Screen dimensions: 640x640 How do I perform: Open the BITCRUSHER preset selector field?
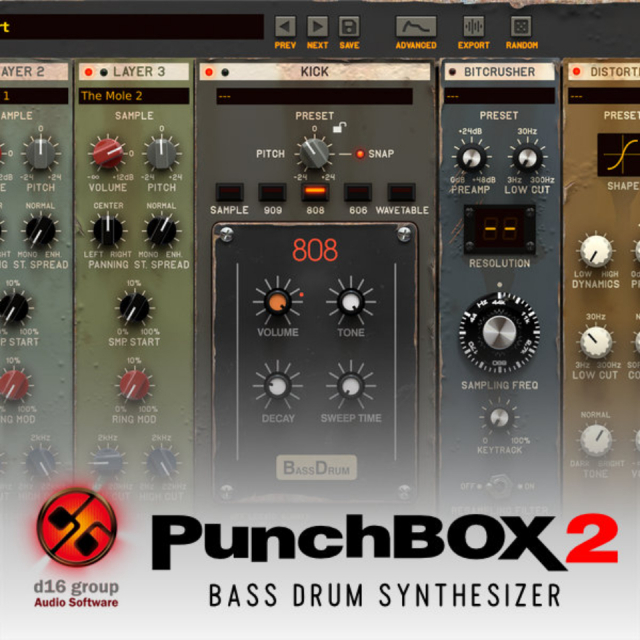[499, 96]
